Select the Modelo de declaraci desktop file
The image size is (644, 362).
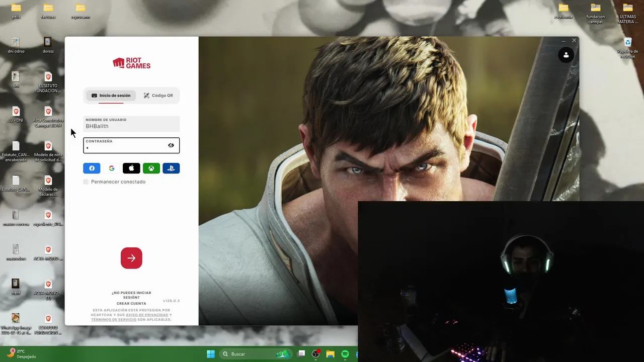coord(48,187)
